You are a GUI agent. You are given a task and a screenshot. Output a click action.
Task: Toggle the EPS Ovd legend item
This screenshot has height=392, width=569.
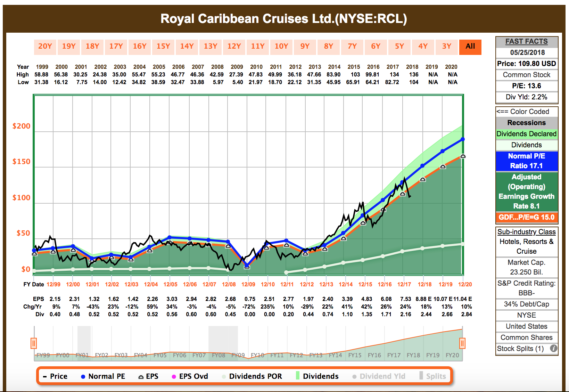(x=190, y=376)
